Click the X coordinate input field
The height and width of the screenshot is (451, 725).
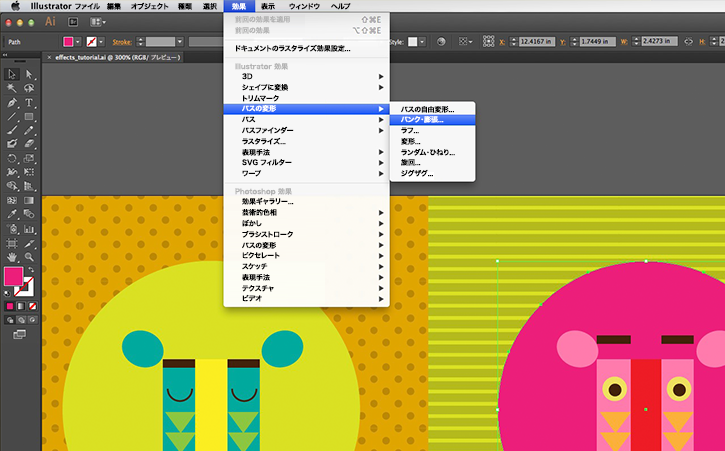[x=536, y=42]
